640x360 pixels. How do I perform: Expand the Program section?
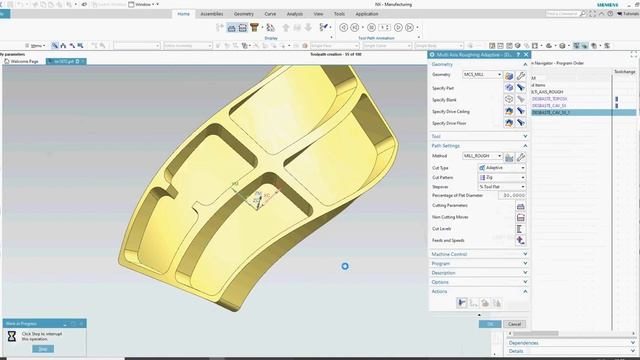coord(525,263)
